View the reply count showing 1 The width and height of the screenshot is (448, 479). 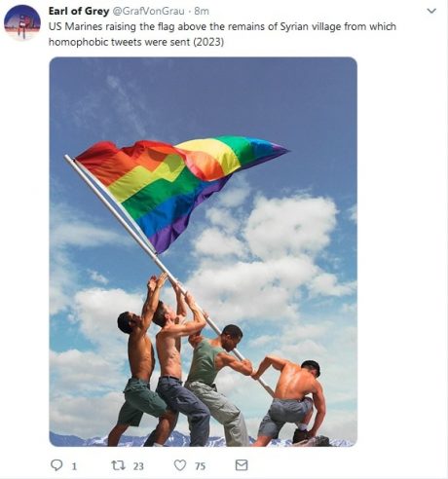click(74, 466)
